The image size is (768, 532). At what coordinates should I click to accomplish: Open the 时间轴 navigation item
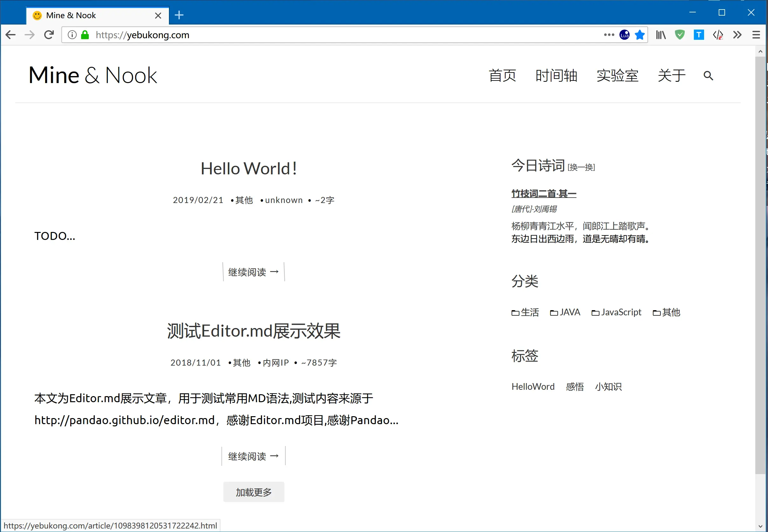[x=556, y=76]
